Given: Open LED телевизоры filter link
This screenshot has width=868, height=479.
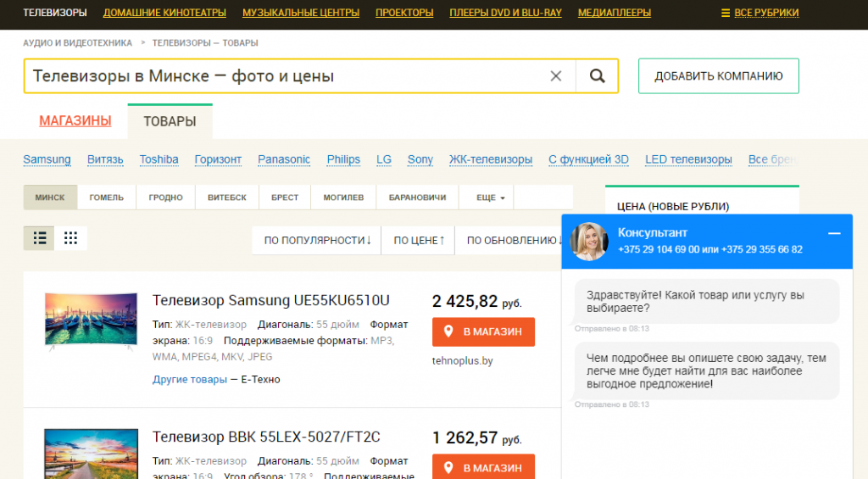Looking at the screenshot, I should pos(688,159).
